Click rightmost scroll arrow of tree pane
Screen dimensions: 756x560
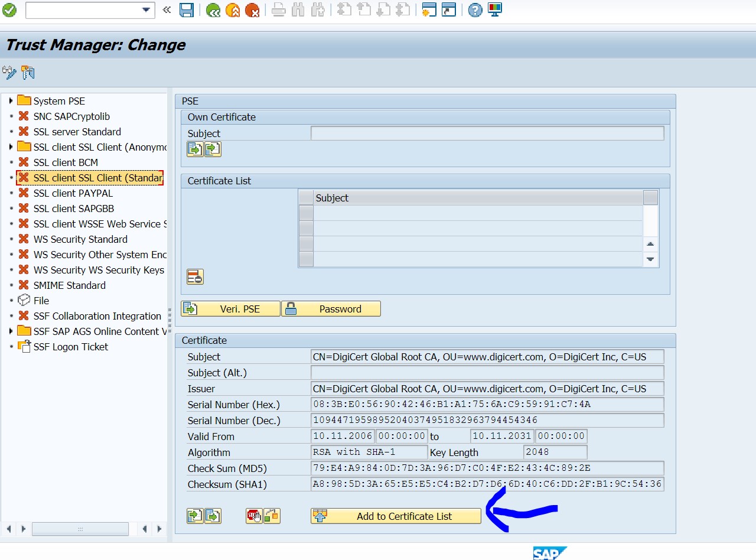pos(159,529)
